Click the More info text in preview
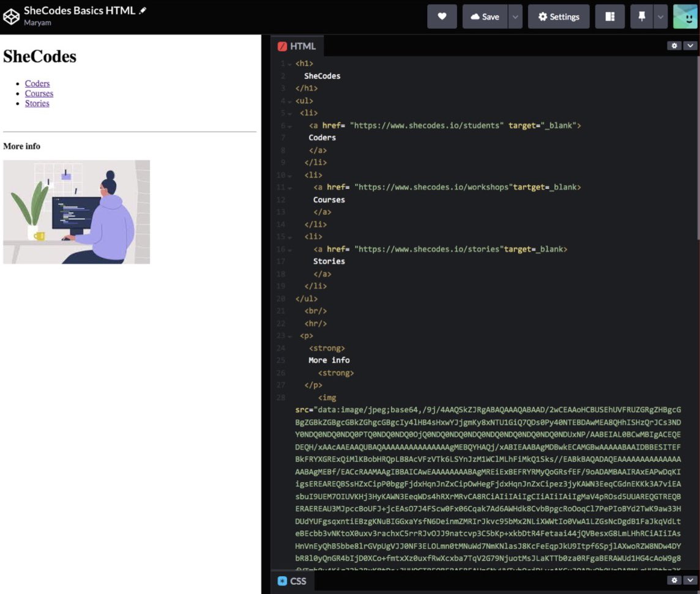Viewport: 700px width, 594px height. click(x=21, y=146)
